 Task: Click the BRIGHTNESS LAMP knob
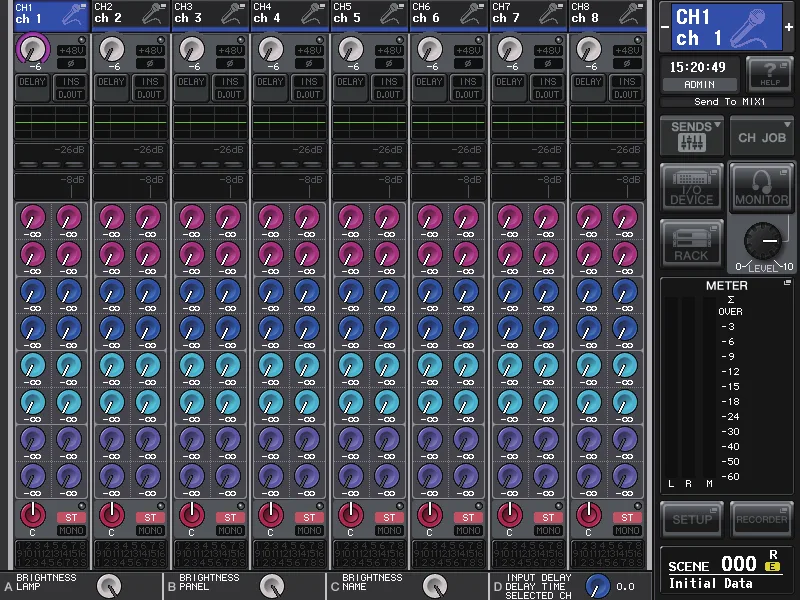[109, 586]
